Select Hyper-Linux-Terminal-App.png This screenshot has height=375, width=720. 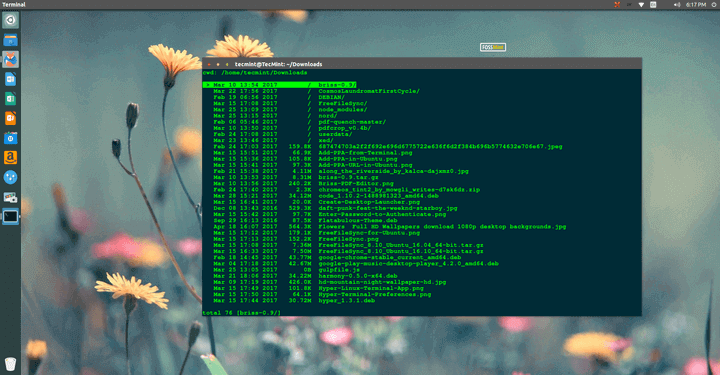(x=318, y=288)
